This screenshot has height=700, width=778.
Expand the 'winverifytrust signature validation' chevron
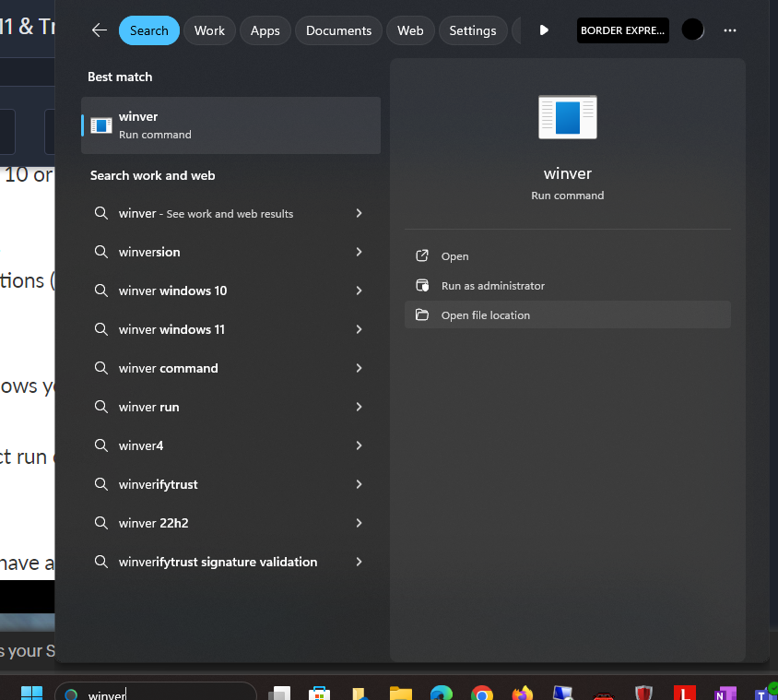pyautogui.click(x=359, y=562)
